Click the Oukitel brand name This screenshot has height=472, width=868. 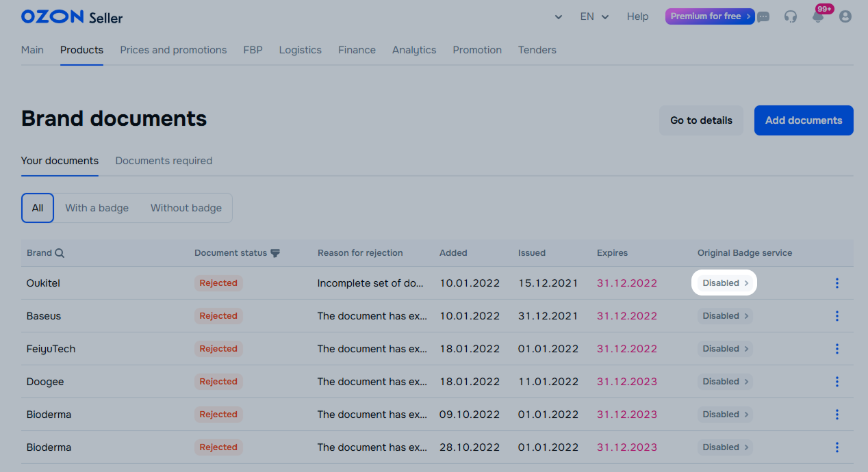point(43,283)
